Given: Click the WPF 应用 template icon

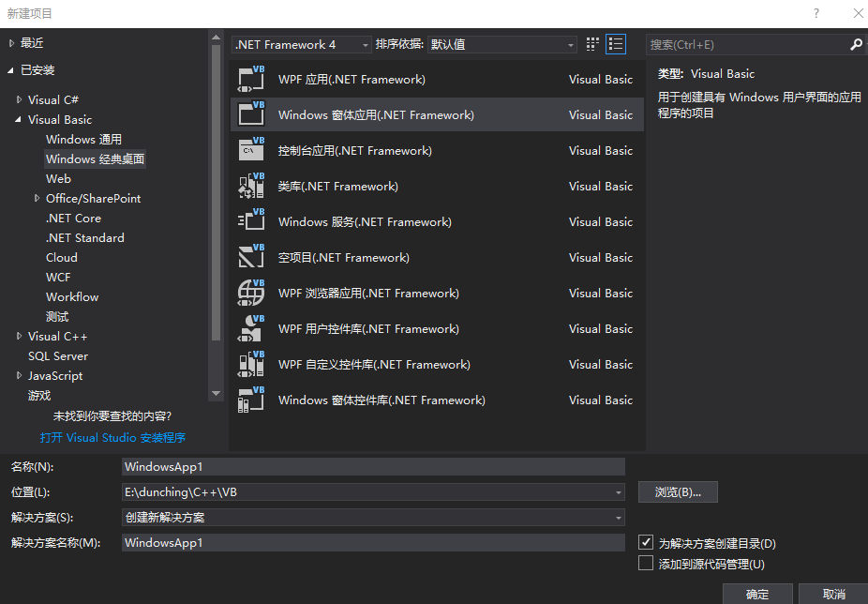Looking at the screenshot, I should point(251,80).
